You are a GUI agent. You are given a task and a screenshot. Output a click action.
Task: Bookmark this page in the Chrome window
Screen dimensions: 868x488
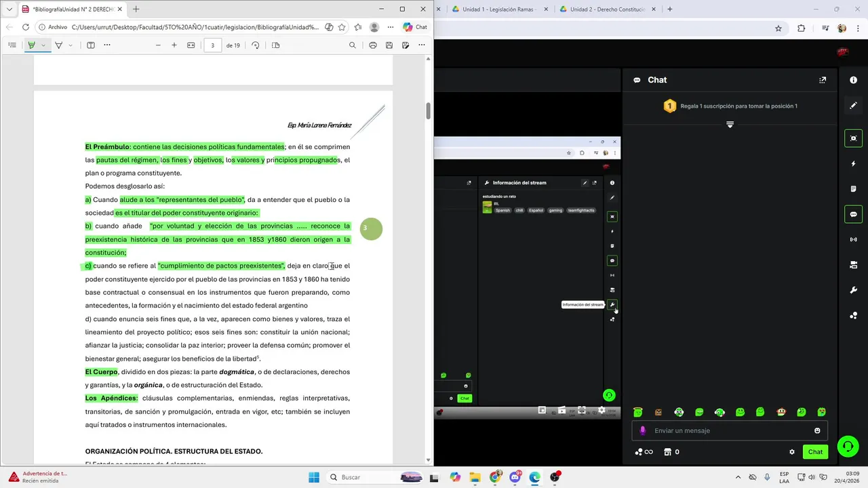[778, 28]
